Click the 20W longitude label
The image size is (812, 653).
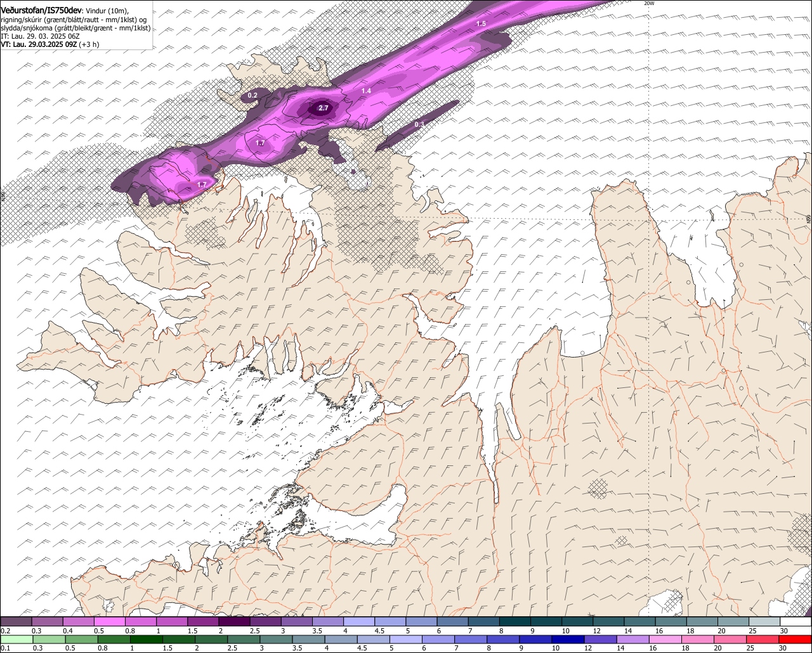[x=648, y=3]
